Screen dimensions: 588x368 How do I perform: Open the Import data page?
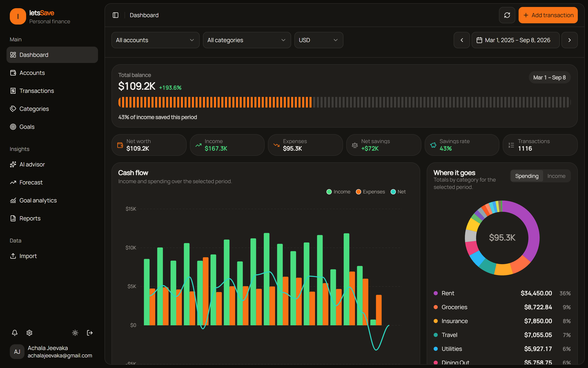52,256
